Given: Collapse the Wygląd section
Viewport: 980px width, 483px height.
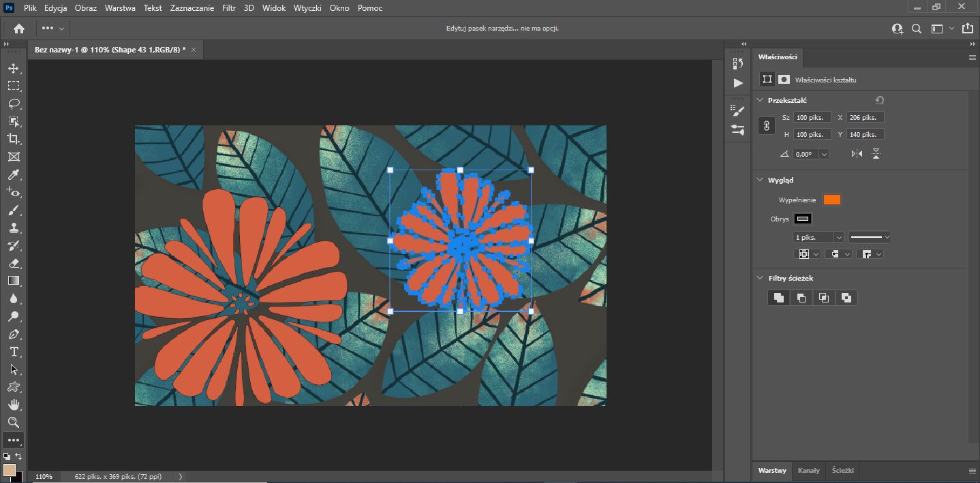Looking at the screenshot, I should click(761, 180).
